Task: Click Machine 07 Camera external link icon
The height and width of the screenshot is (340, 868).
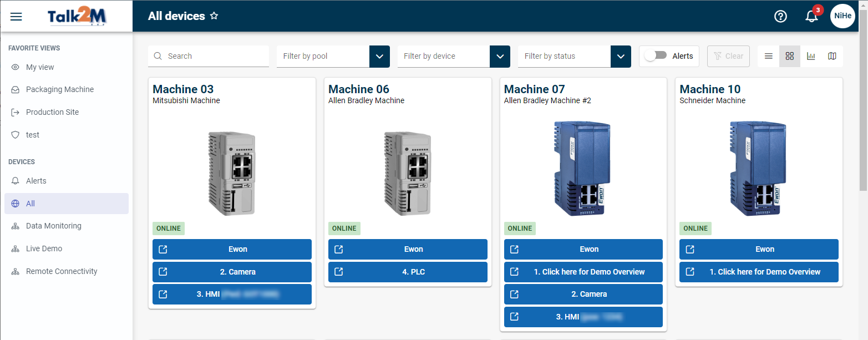Action: pos(514,294)
